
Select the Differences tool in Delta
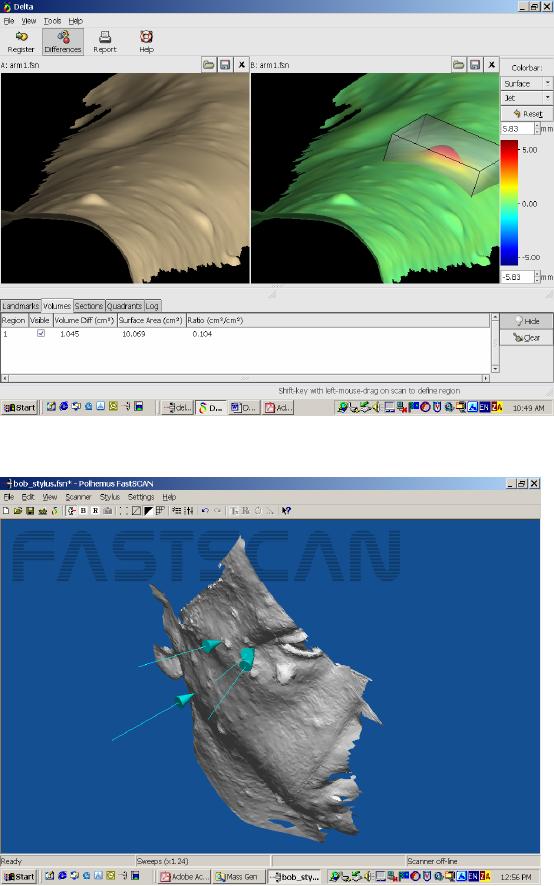pos(63,42)
